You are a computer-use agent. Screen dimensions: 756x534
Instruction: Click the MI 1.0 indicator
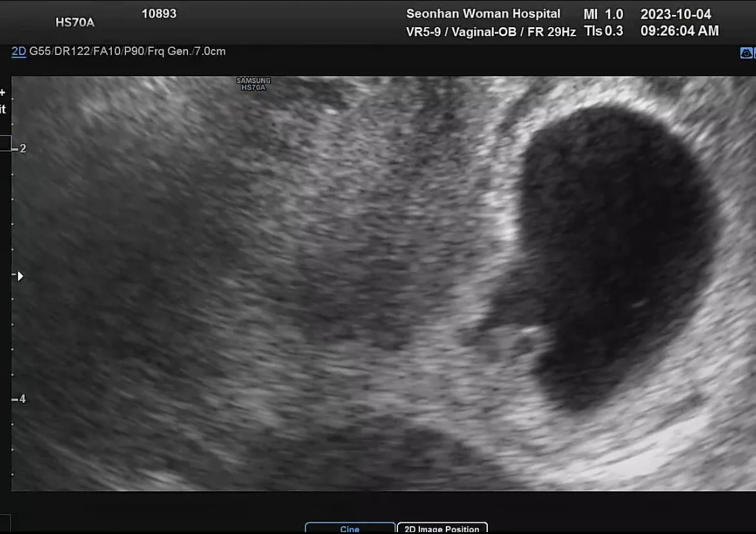coord(603,14)
